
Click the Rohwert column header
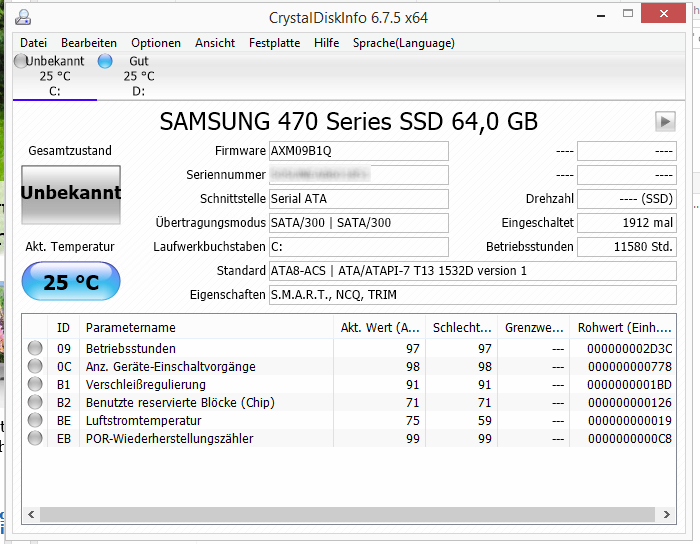click(623, 328)
